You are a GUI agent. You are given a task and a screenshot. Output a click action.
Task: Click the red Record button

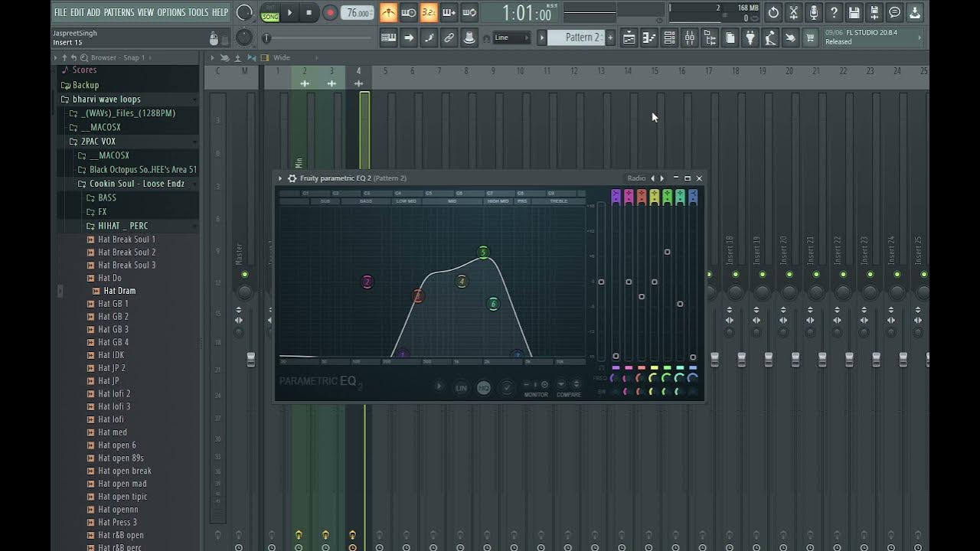pos(330,12)
